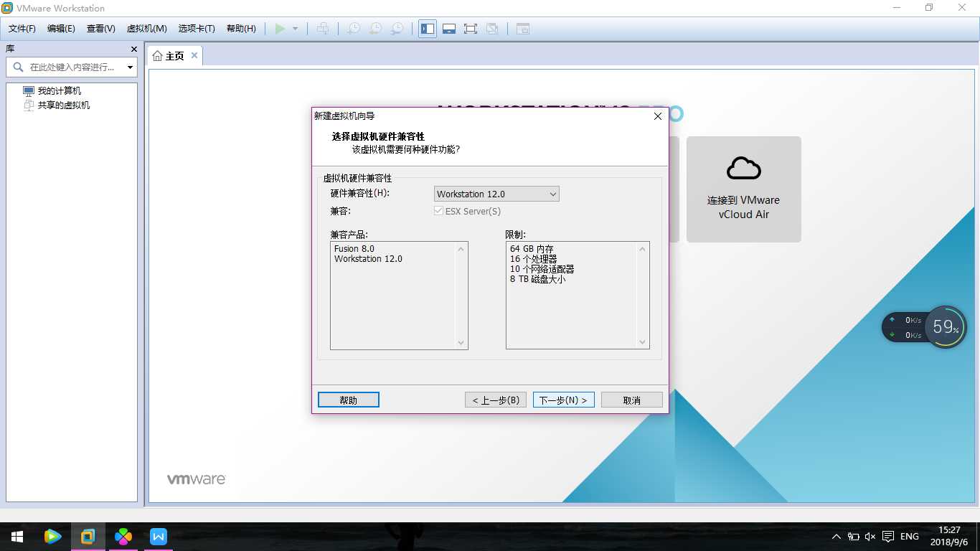This screenshot has height=551, width=980.
Task: Click the send Ctrl+Alt+Del toolbar icon
Action: pos(323,29)
